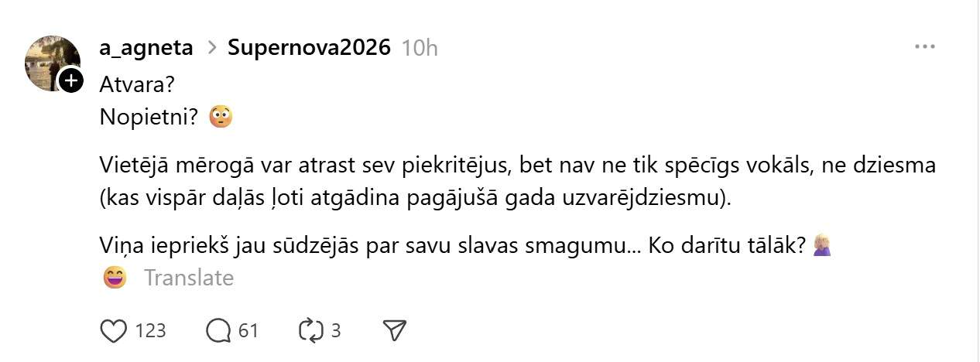Open the three-dot more options menu
Viewport: 980px width, 362px height.
coord(925,47)
